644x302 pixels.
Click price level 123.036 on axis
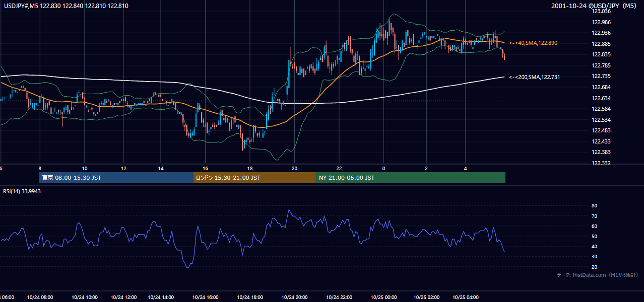(x=601, y=11)
